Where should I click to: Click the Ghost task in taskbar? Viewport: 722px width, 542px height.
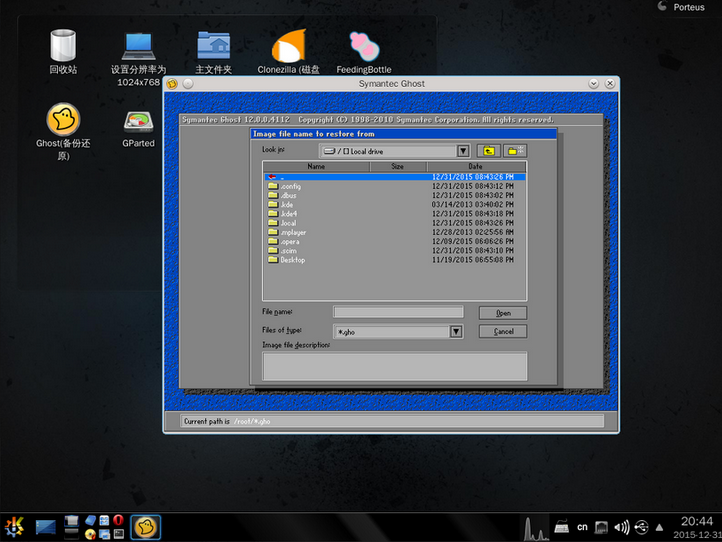(x=145, y=525)
